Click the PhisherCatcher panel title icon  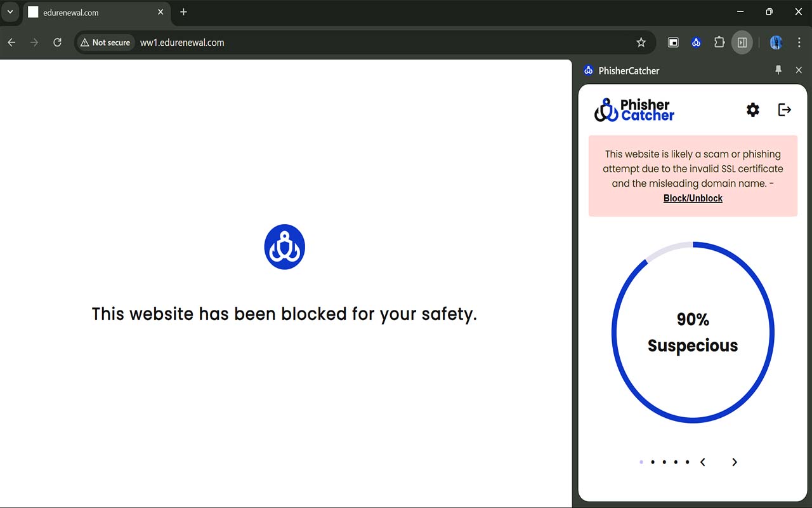coord(588,70)
